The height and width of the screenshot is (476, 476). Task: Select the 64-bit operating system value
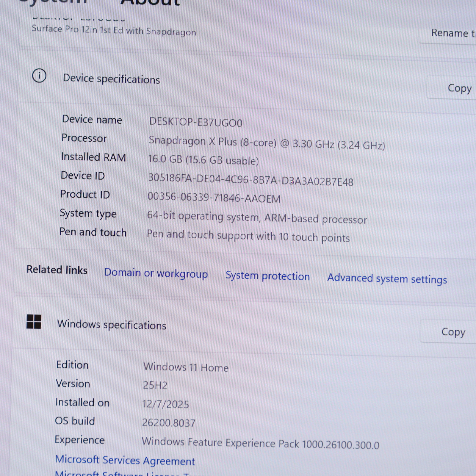pos(257,217)
